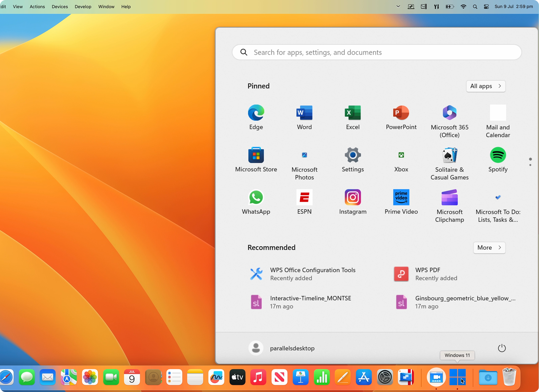Click the power button
539x392 pixels.
501,348
